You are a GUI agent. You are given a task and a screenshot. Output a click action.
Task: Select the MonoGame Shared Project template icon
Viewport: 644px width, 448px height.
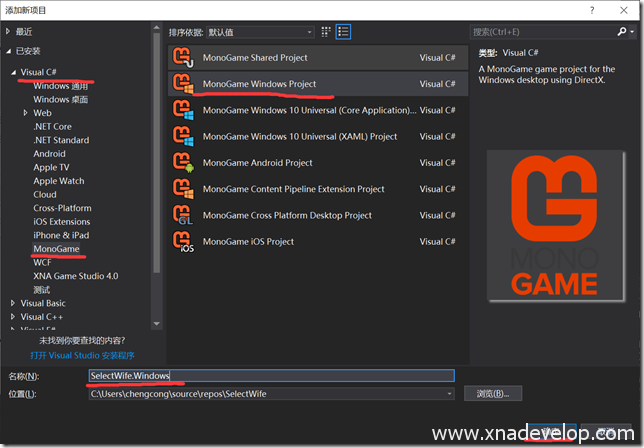coord(183,58)
